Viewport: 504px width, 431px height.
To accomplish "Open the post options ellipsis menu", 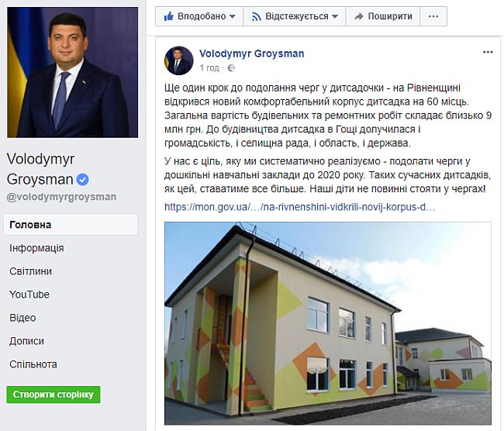I will (488, 52).
